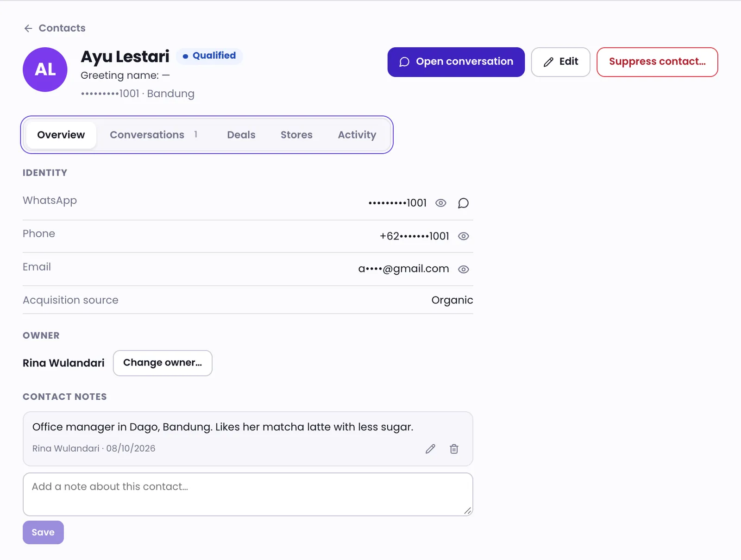Open the Conversations tab
Viewport: 741px width, 560px height.
tap(154, 135)
